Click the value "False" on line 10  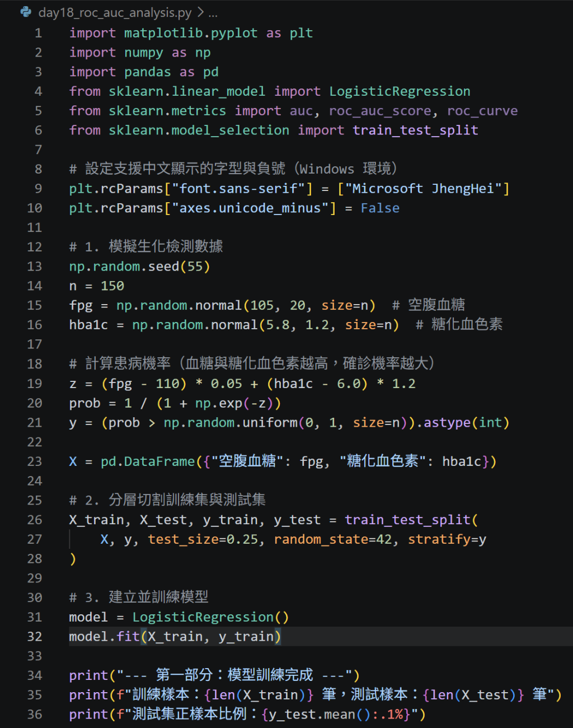click(x=380, y=208)
